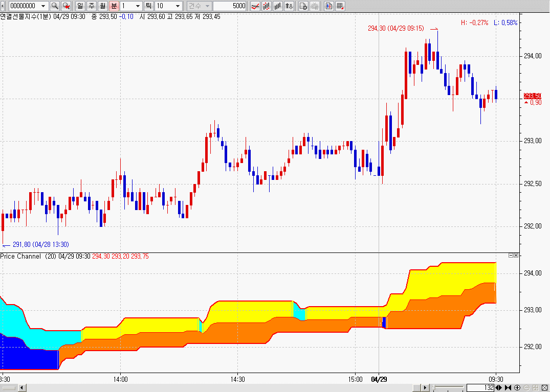This screenshot has width=550, height=392.
Task: Click the H: -0.27% text
Action: pos(475,23)
